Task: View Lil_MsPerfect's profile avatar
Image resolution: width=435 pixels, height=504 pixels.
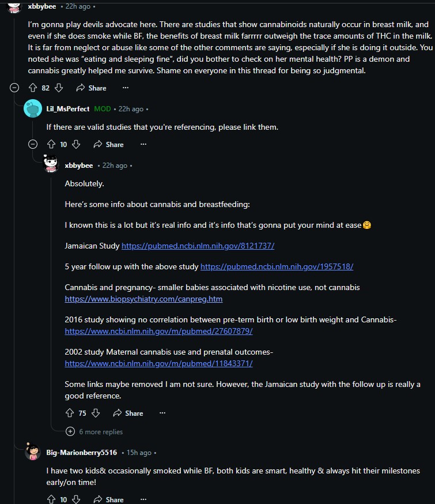Action: (x=33, y=108)
